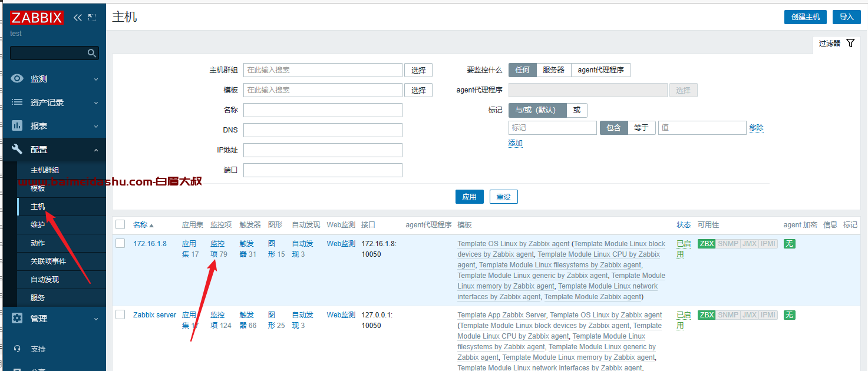868x371 pixels.
Task: Click JMX badge for 172.16.1.8
Action: pos(749,244)
